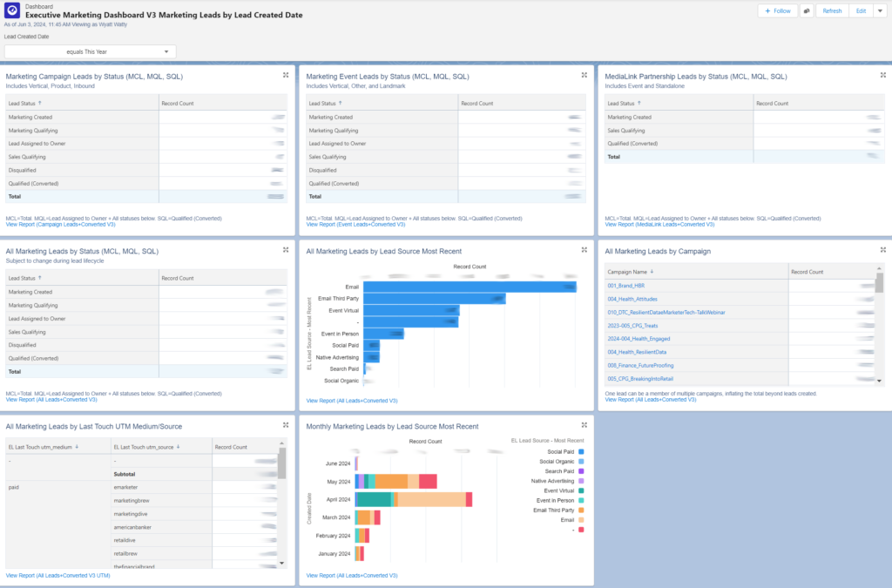892x588 pixels.
Task: Sort Lead Status in All Marketing Leads table
Action: pos(40,278)
